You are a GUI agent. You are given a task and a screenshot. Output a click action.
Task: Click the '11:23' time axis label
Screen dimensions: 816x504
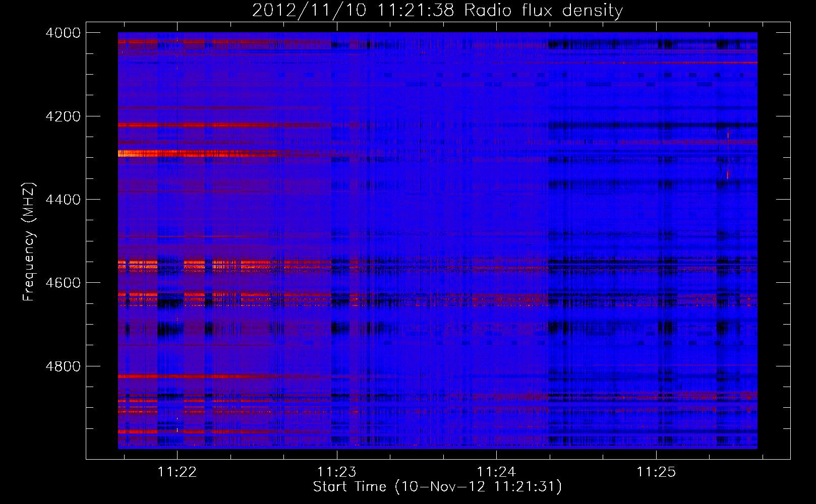336,472
